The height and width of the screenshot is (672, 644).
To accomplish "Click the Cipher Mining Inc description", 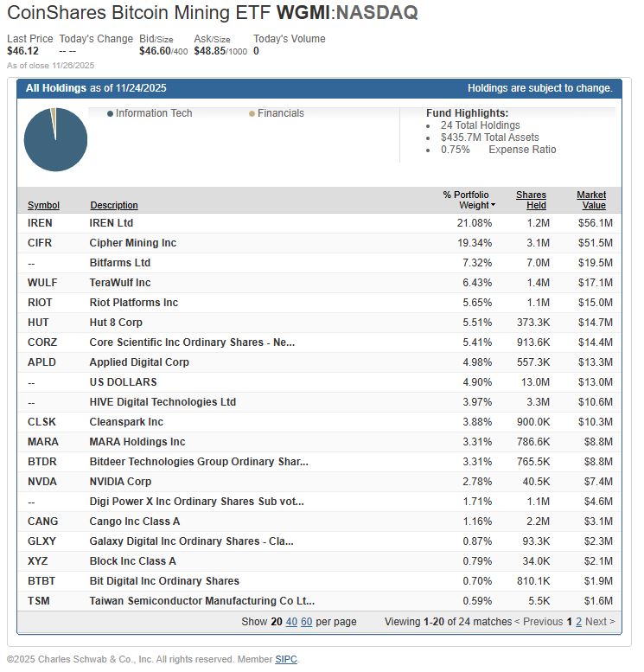I will (132, 243).
